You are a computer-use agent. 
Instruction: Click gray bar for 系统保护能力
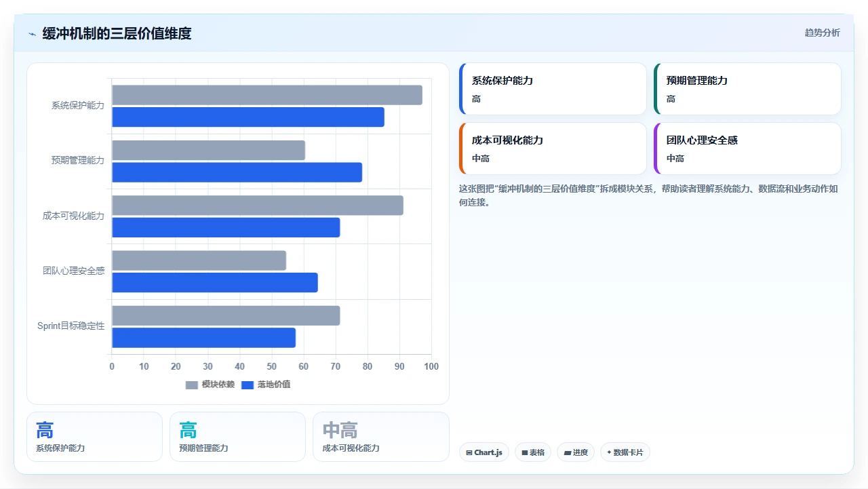[267, 95]
